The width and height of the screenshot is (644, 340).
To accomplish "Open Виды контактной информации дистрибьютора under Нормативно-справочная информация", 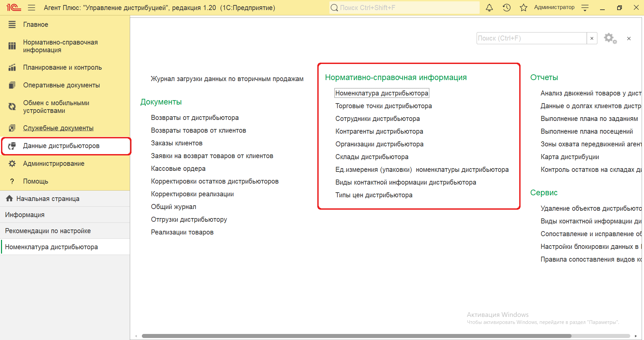I will pyautogui.click(x=406, y=182).
